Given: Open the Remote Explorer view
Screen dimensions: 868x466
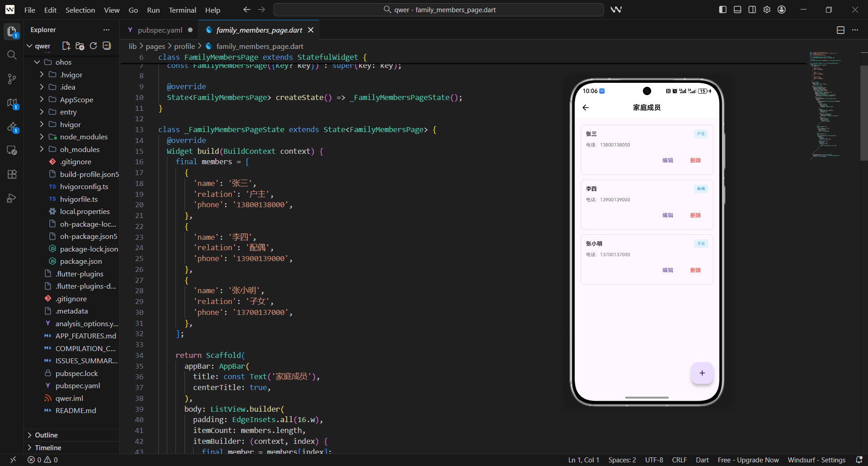Looking at the screenshot, I should click(x=12, y=150).
